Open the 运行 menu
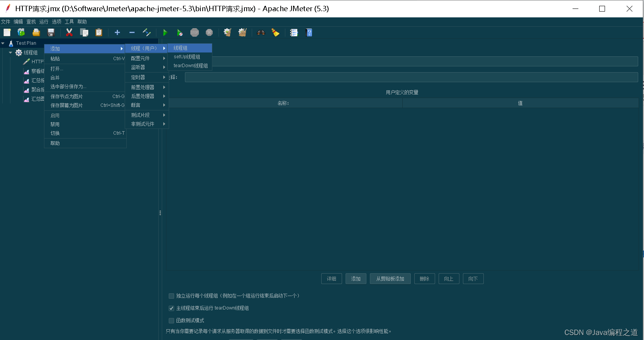 tap(44, 22)
